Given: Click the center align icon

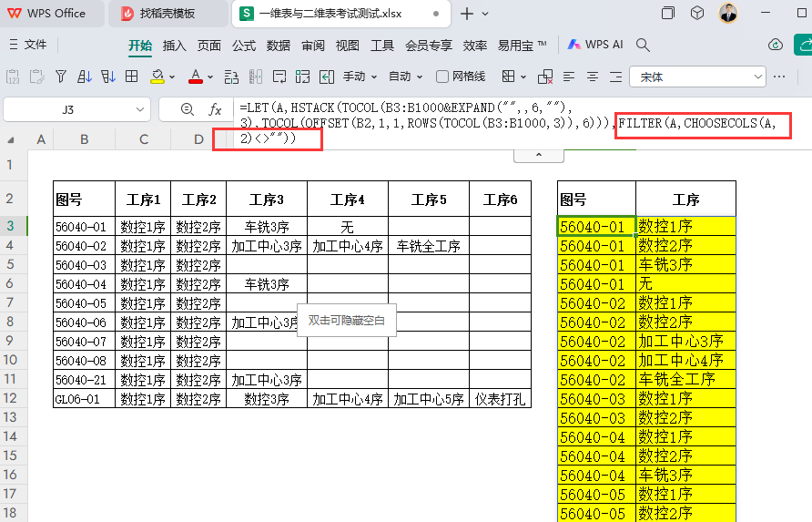Looking at the screenshot, I should pos(593,77).
